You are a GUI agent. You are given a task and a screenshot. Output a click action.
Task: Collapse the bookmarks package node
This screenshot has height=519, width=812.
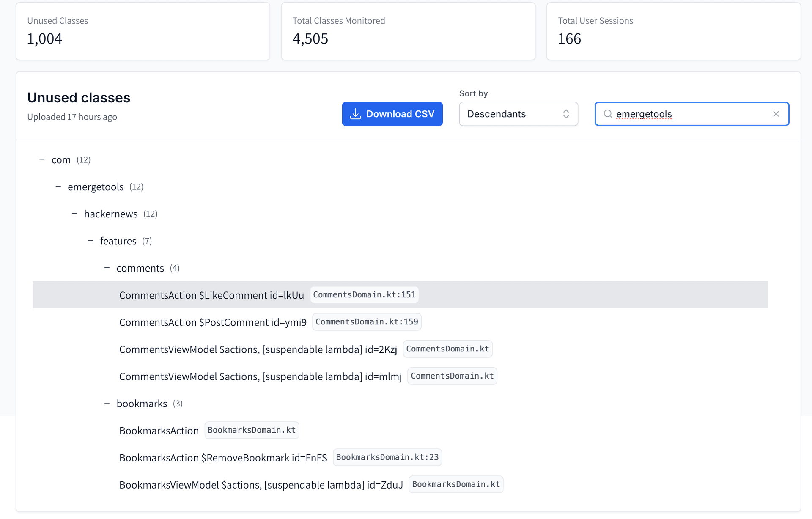click(x=107, y=403)
